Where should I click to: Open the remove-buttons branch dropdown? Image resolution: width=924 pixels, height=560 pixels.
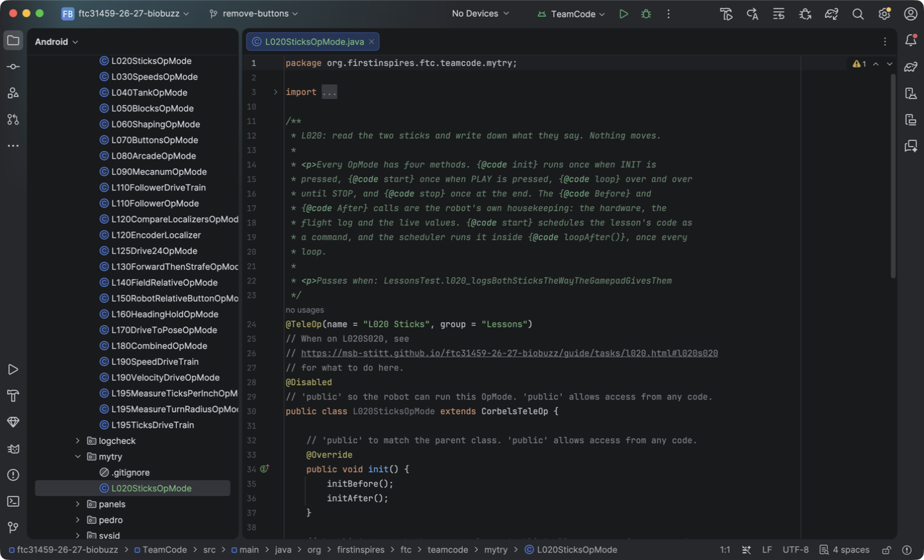click(253, 14)
